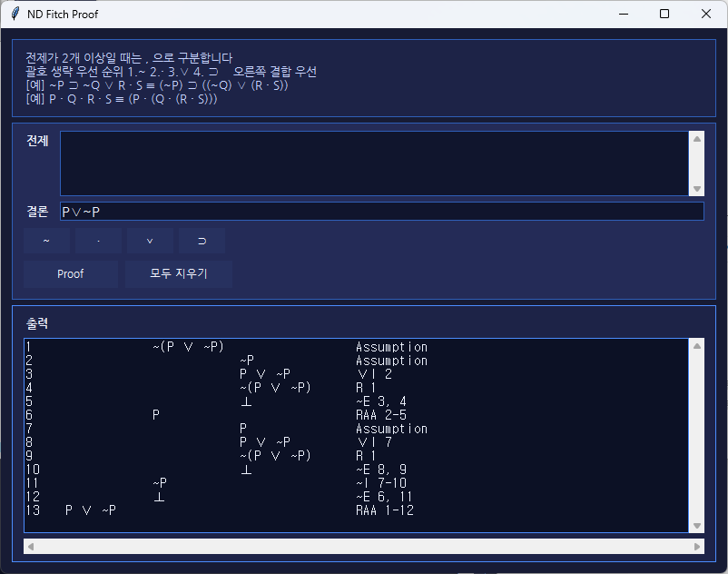Insert the conditional ⊃ symbol
This screenshot has height=574, width=728.
(202, 242)
